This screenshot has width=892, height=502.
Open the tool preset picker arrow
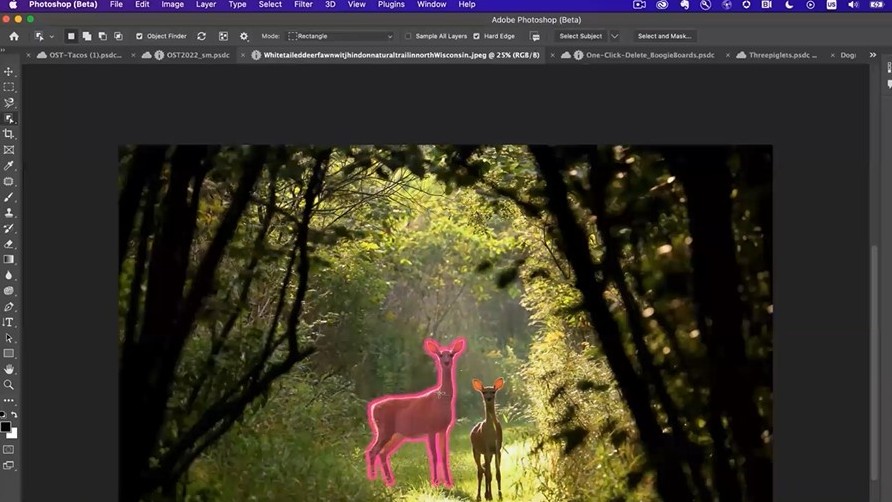(52, 36)
